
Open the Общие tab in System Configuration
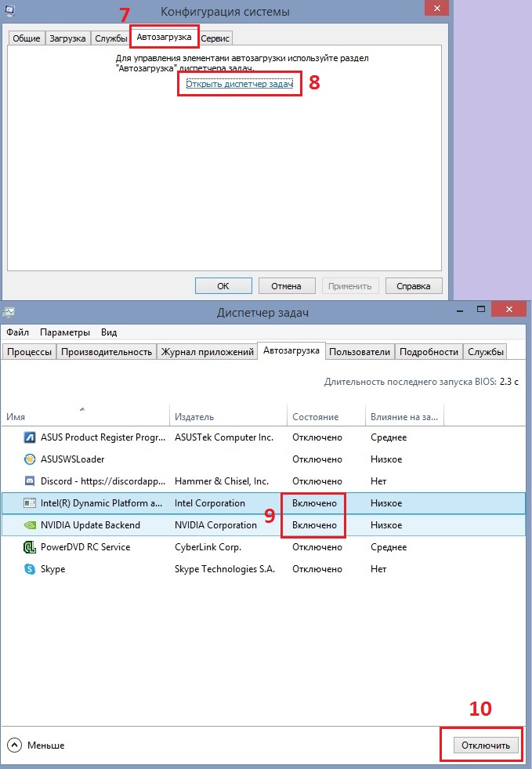pos(27,38)
